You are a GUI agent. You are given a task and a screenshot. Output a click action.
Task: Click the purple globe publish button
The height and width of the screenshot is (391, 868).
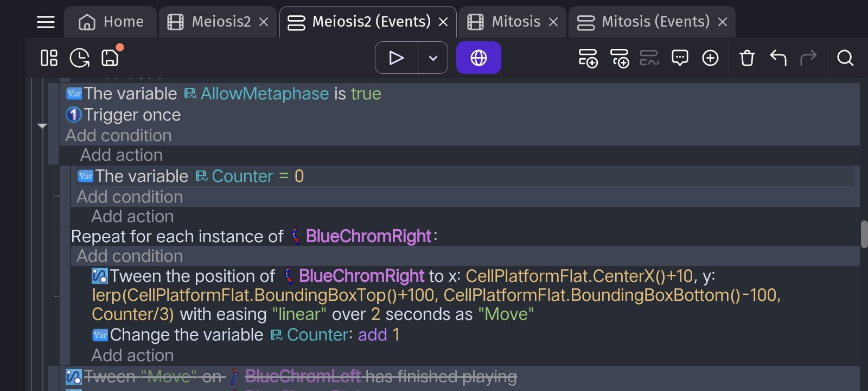point(478,58)
